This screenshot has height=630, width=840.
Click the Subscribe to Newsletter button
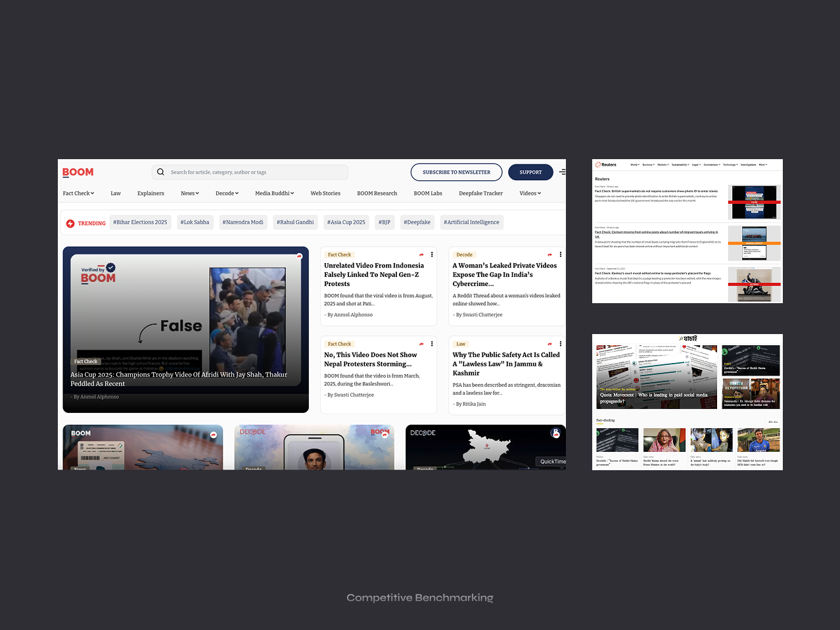click(x=456, y=172)
